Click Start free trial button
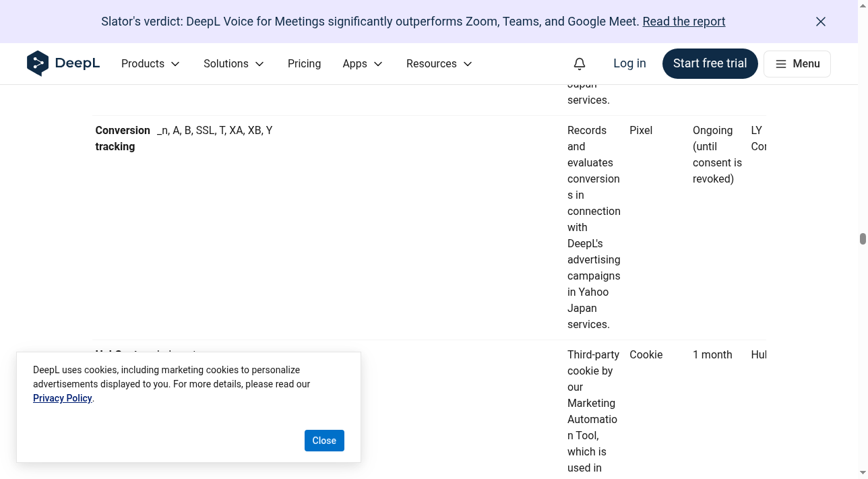This screenshot has width=868, height=479. pyautogui.click(x=710, y=63)
